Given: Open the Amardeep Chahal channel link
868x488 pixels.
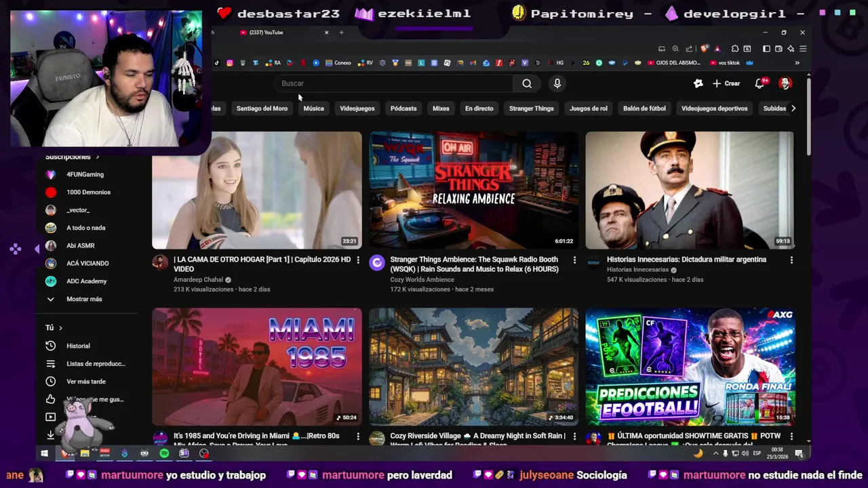Looking at the screenshot, I should pos(198,279).
